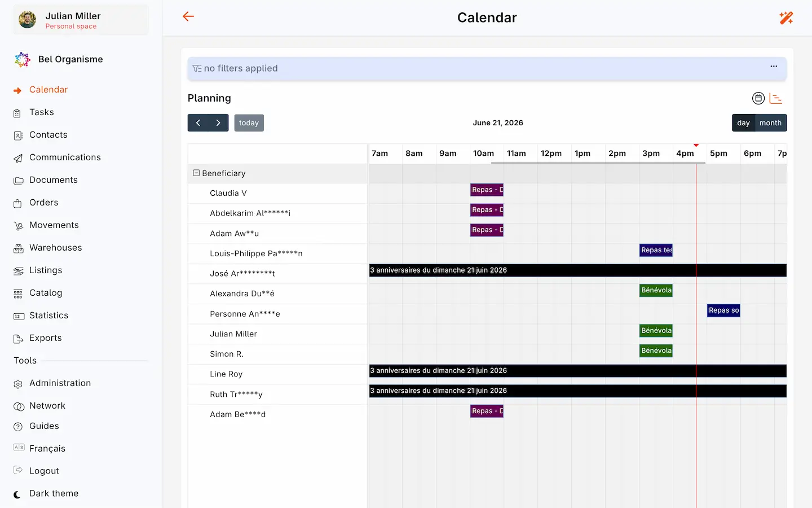Viewport: 812px width, 508px height.
Task: Go to next day with right chevron
Action: click(x=218, y=122)
